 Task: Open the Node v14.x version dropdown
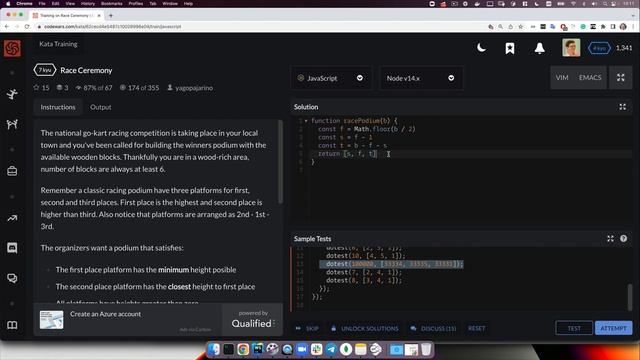pos(421,78)
